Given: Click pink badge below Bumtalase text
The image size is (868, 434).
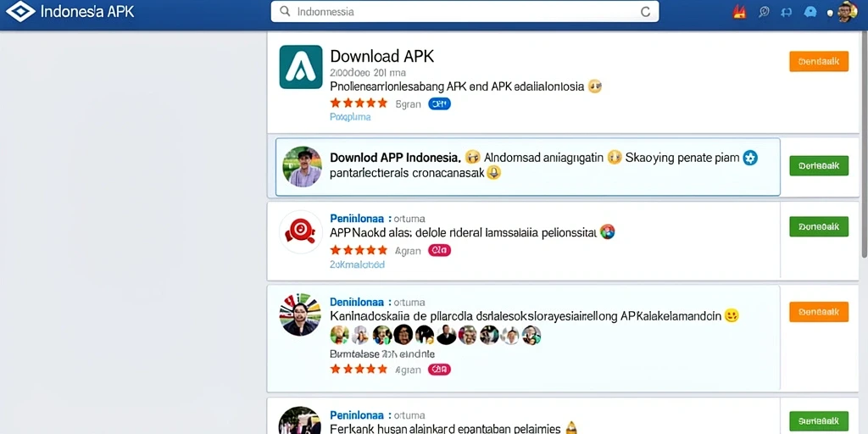Looking at the screenshot, I should coord(440,370).
